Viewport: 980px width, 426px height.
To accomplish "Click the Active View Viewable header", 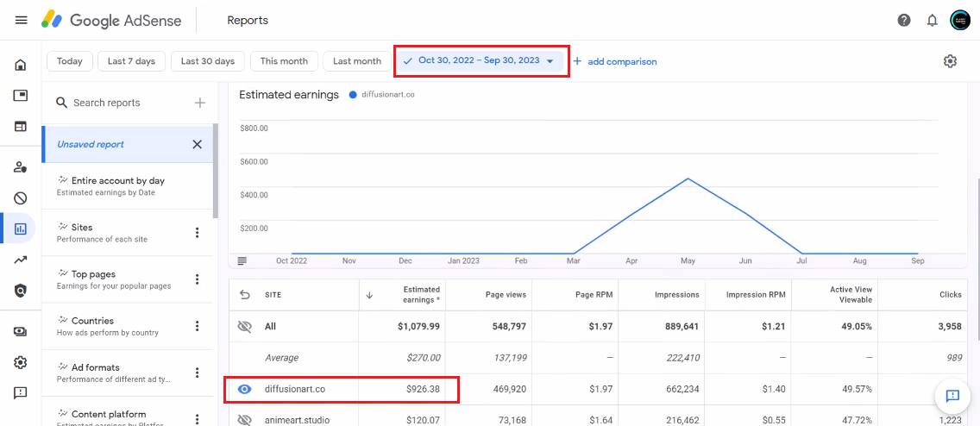I will tap(851, 295).
